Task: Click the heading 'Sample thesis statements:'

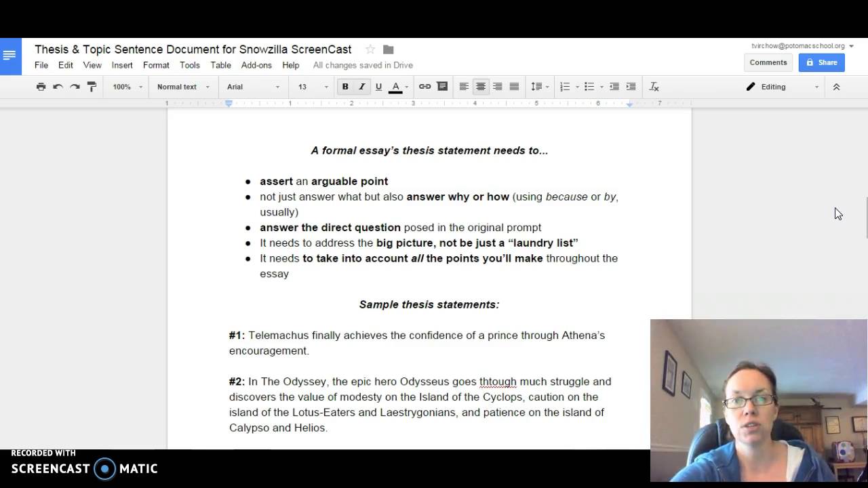Action: pyautogui.click(x=429, y=304)
